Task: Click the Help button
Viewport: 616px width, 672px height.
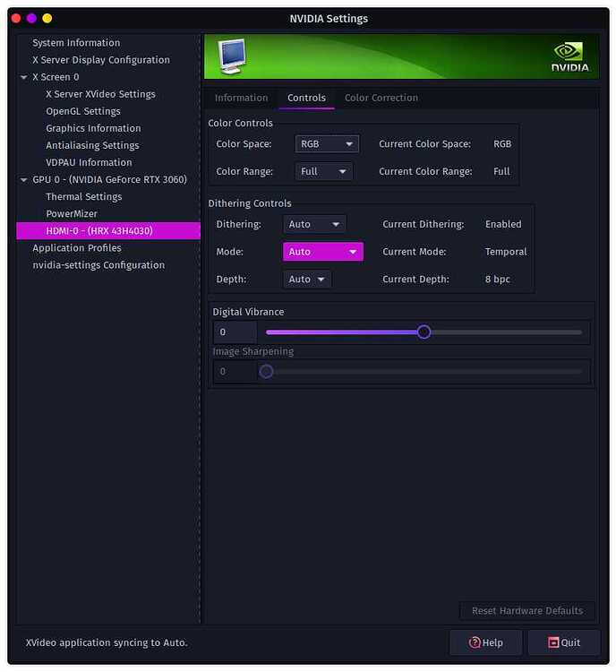Action: pos(486,642)
